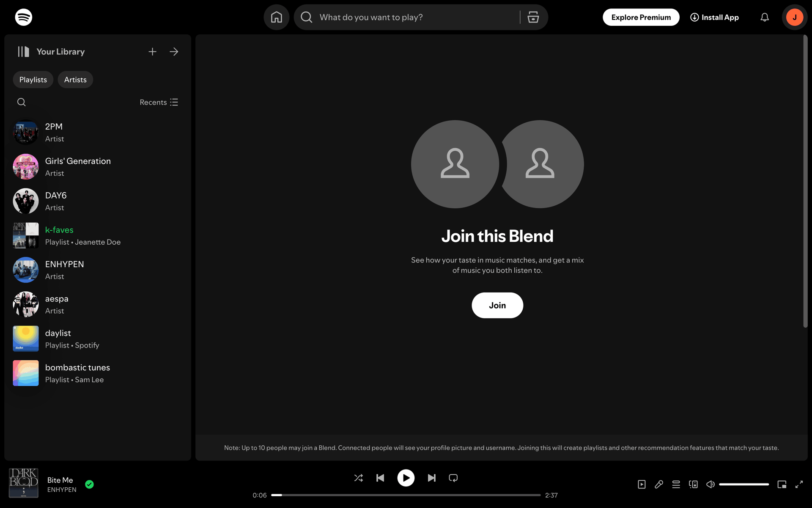Click Install App
This screenshot has height=508, width=812.
coord(714,17)
